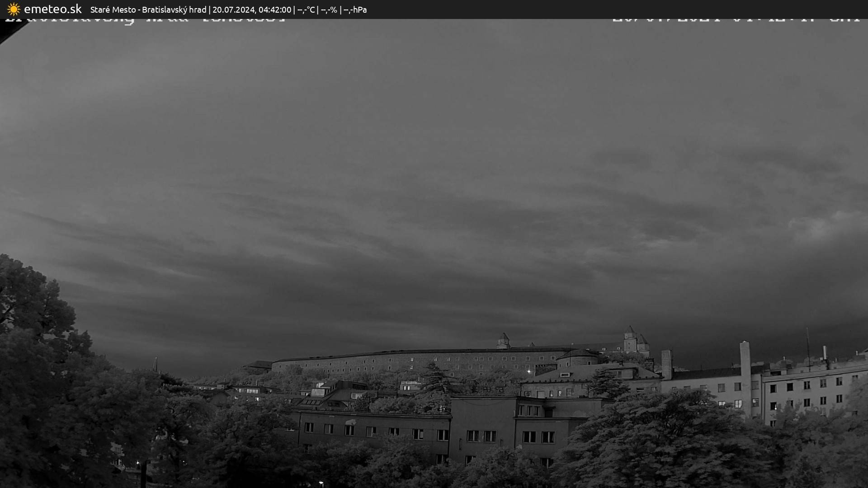
Task: Click the pressure hPa reading
Action: [x=355, y=9]
